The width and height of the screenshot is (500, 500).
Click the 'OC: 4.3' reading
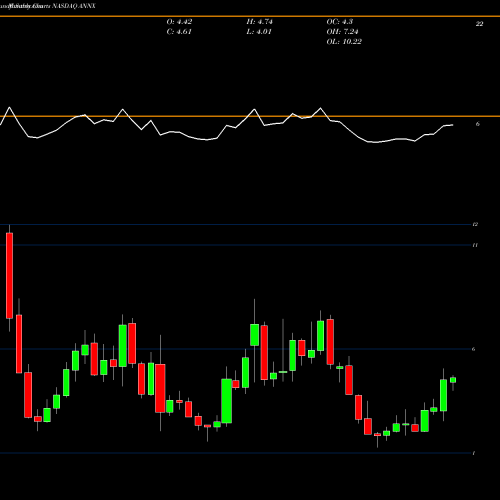tap(339, 22)
